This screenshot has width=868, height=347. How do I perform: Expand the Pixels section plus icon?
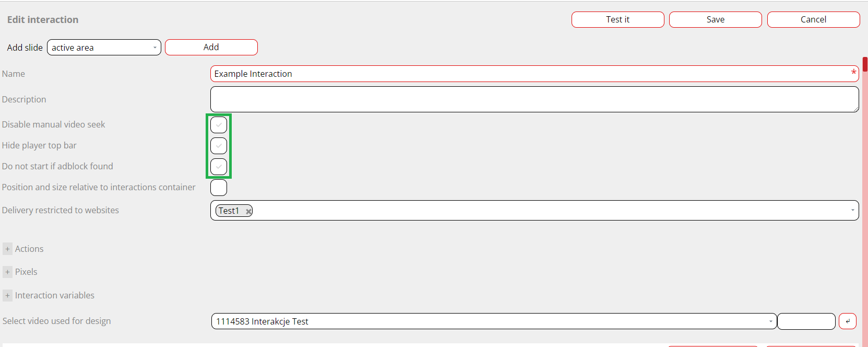coord(7,272)
